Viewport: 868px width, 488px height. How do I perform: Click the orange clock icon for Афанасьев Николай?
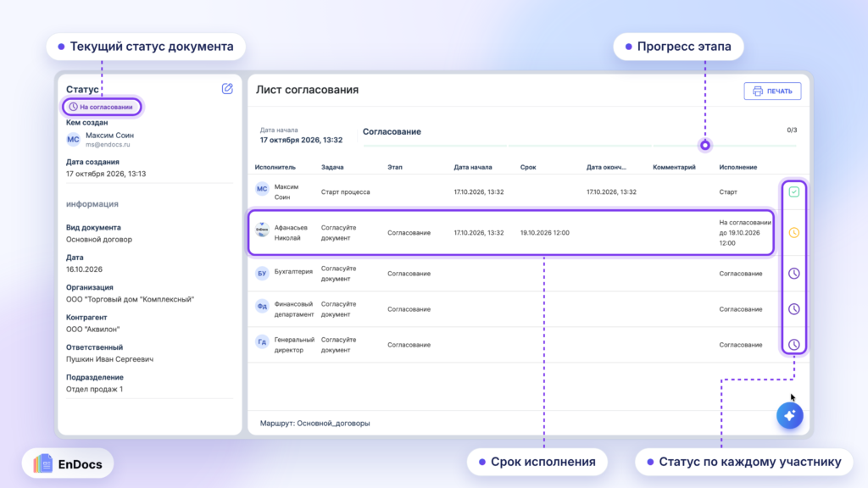click(x=793, y=233)
